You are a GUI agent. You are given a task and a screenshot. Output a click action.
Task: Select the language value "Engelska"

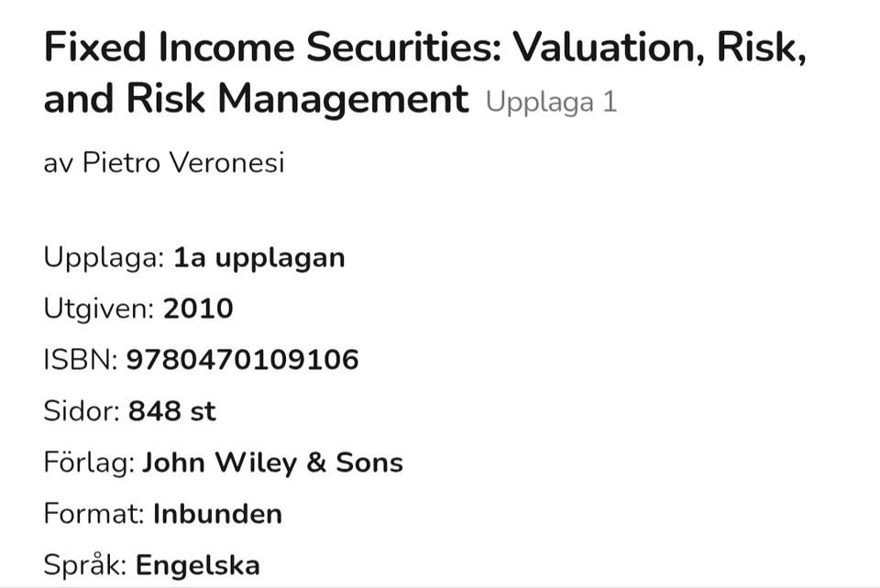click(198, 565)
